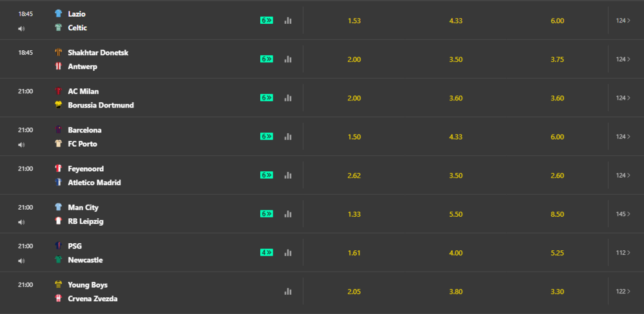Screen dimensions: 644x314
Task: Open bet builder badge for Man City match
Action: click(267, 214)
